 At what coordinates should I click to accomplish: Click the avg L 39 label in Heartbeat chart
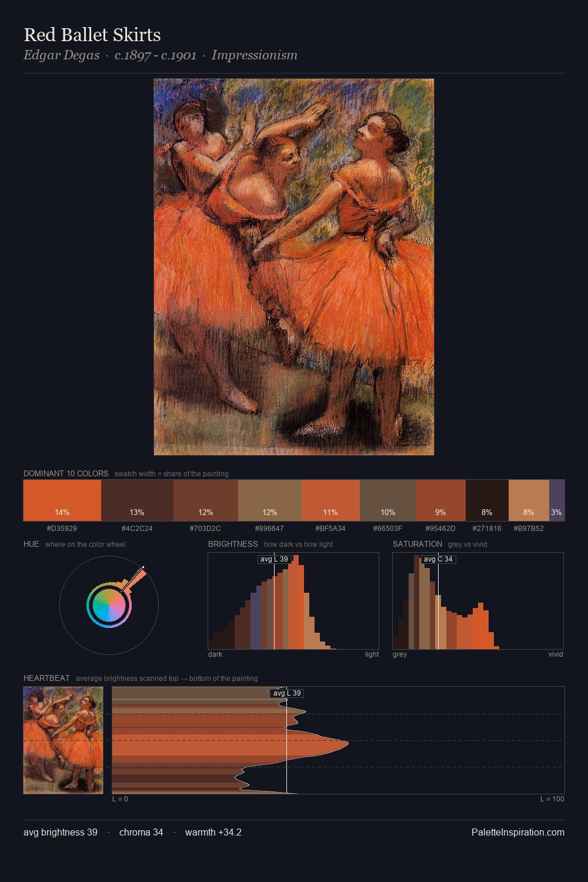tap(286, 693)
